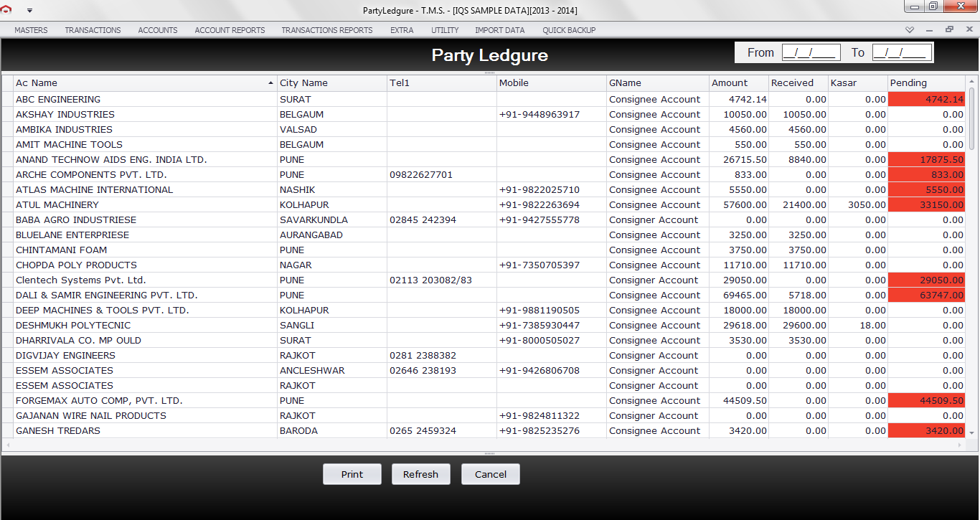Image resolution: width=980 pixels, height=520 pixels.
Task: Click telephone 02113 203082/83 cell
Action: tap(442, 280)
